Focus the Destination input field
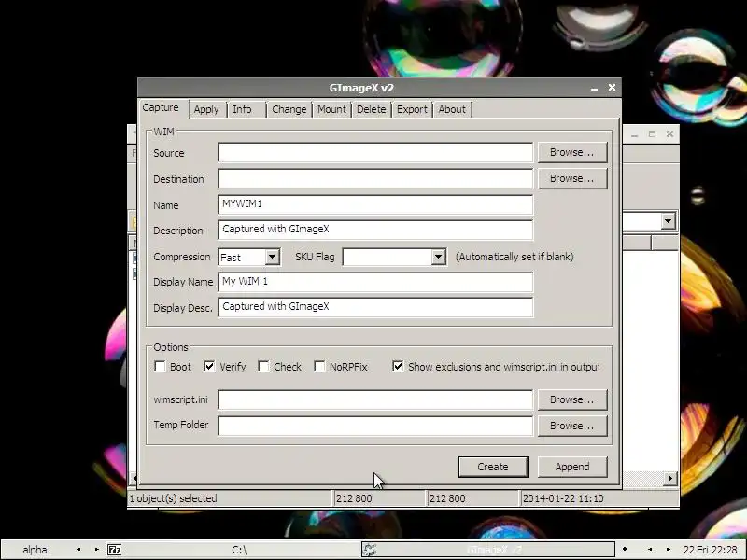 point(375,179)
